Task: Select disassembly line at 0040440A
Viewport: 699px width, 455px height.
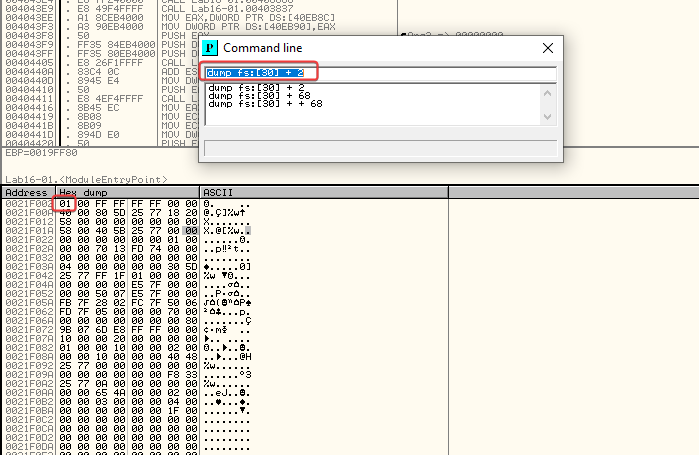Action: point(29,72)
